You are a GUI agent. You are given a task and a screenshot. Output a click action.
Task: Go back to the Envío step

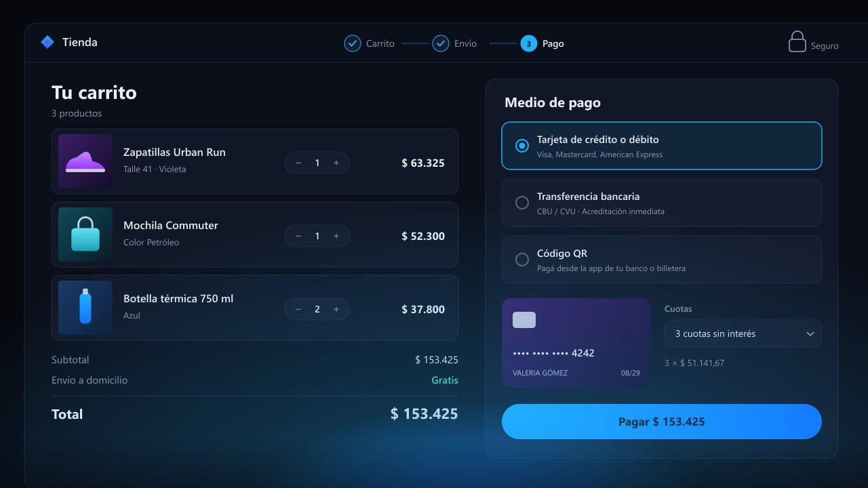(x=466, y=43)
